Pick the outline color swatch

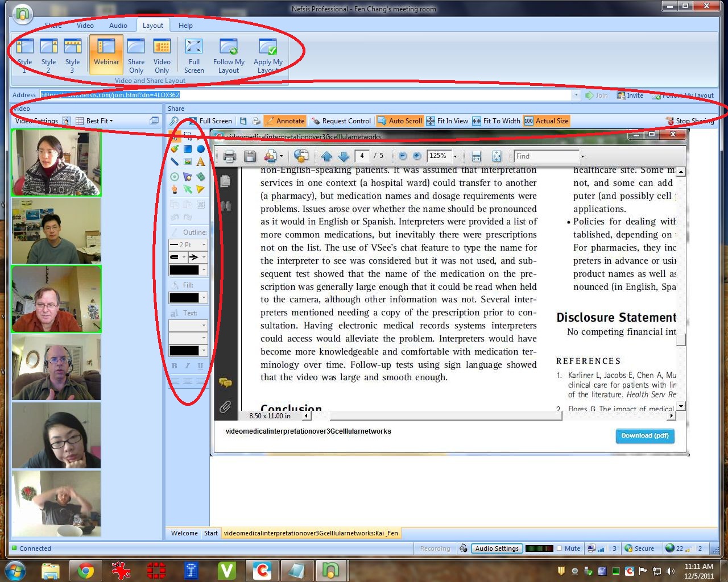click(x=184, y=270)
